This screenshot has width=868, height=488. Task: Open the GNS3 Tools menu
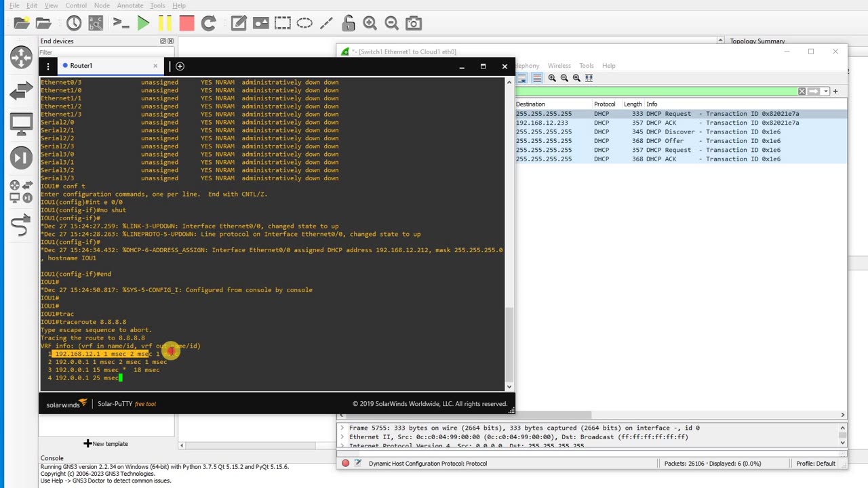[157, 5]
